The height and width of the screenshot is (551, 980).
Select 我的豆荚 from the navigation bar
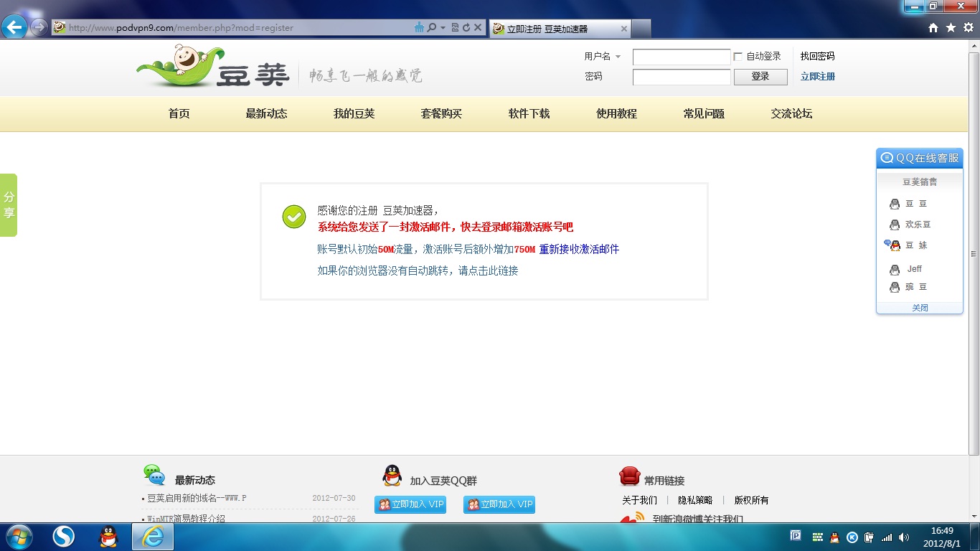coord(354,113)
